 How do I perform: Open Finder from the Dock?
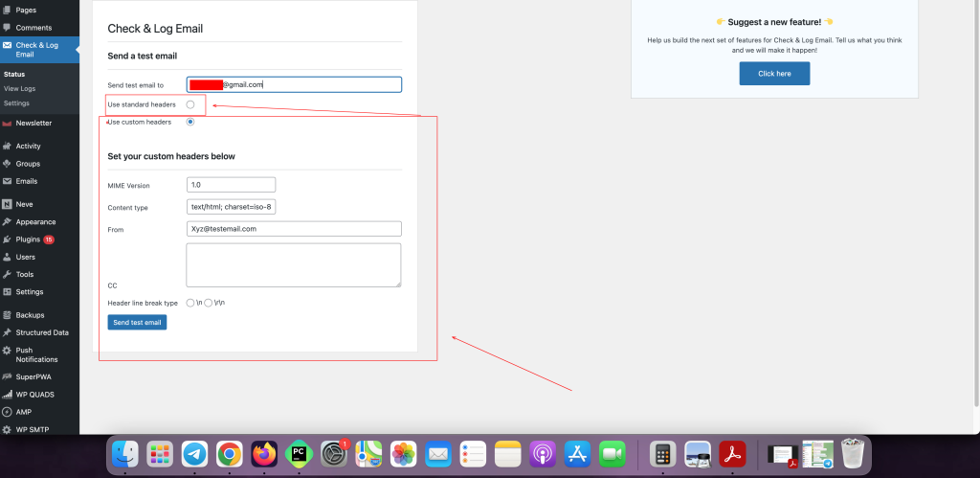125,454
